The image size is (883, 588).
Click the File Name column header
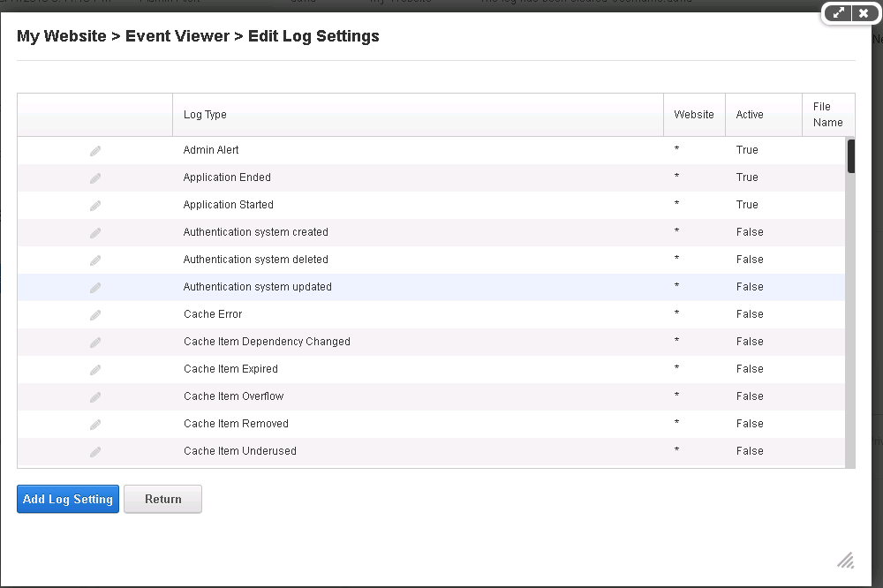[x=828, y=115]
